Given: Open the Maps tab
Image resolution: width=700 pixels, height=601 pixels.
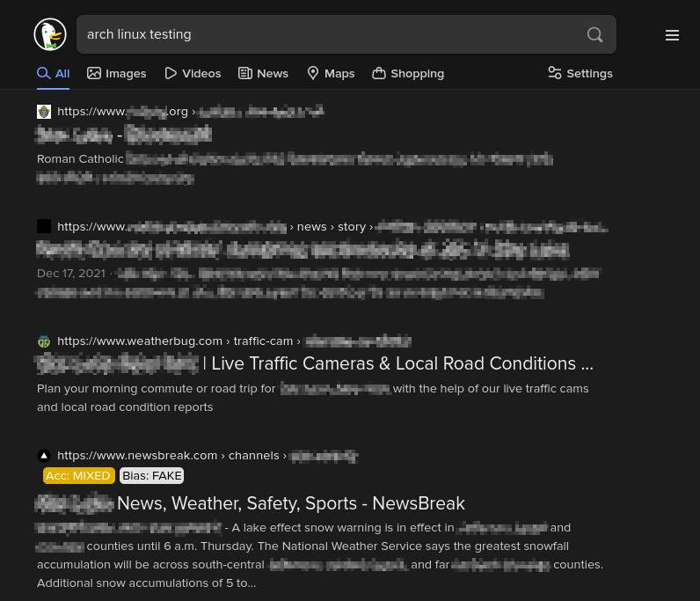Looking at the screenshot, I should (x=331, y=73).
